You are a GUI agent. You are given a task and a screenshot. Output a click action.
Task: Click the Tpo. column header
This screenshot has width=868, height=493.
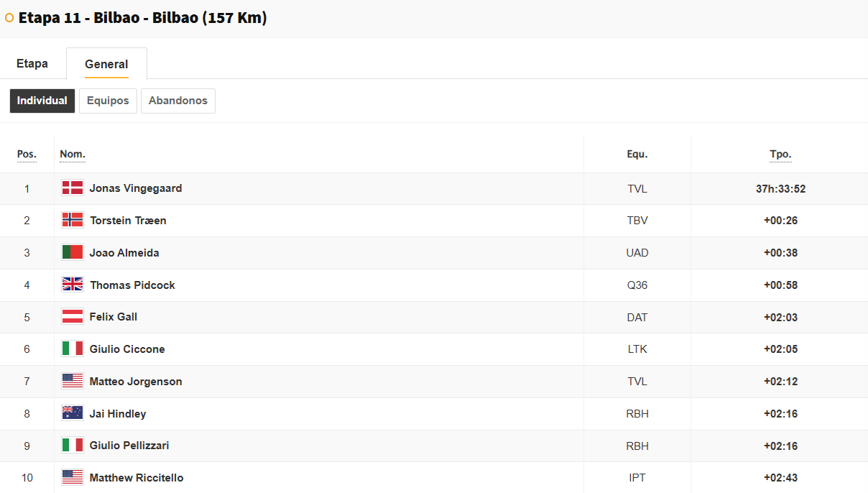click(780, 155)
